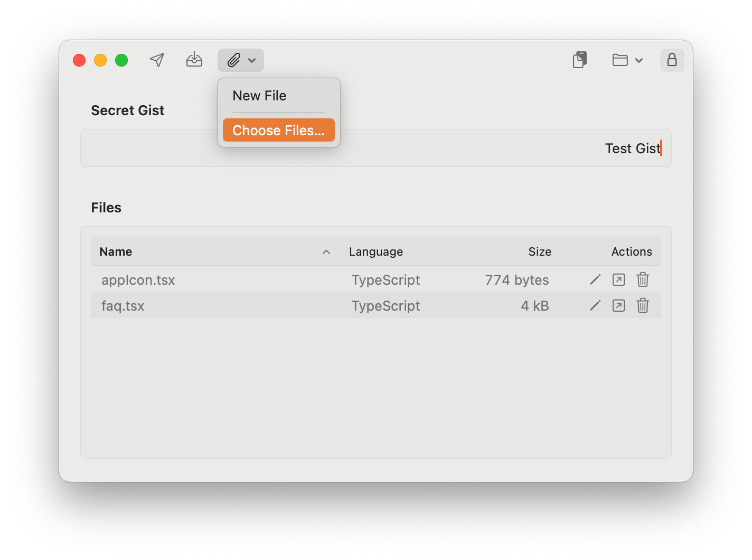Click the paperclip attach files icon
Image resolution: width=752 pixels, height=560 pixels.
point(233,60)
